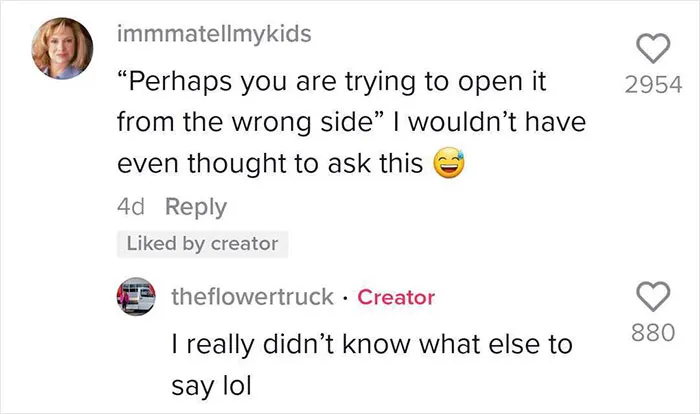Screen dimensions: 700x414
Task: Tap the sweat-smile emoji in the comment
Action: pyautogui.click(x=449, y=163)
